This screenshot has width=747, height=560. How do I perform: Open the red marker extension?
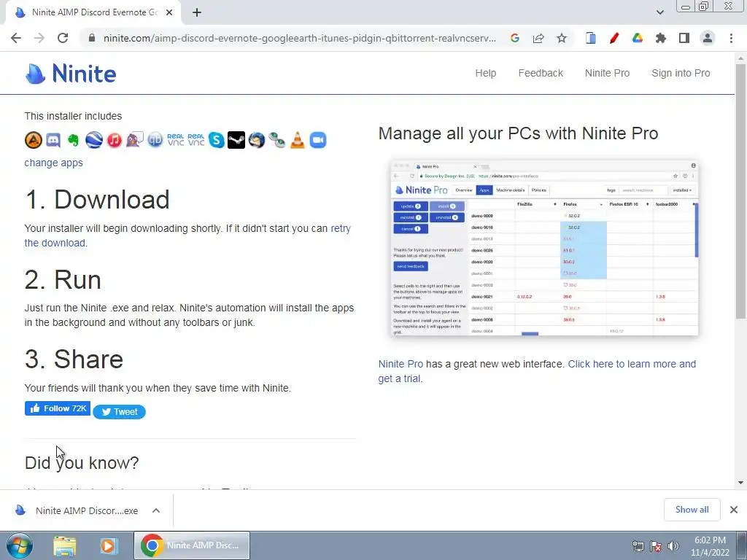[x=614, y=38]
